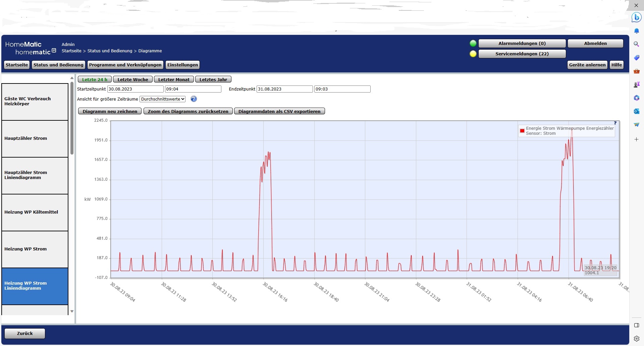The height and width of the screenshot is (346, 644).
Task: Click y-axis value 1069.0
Action: (101, 199)
